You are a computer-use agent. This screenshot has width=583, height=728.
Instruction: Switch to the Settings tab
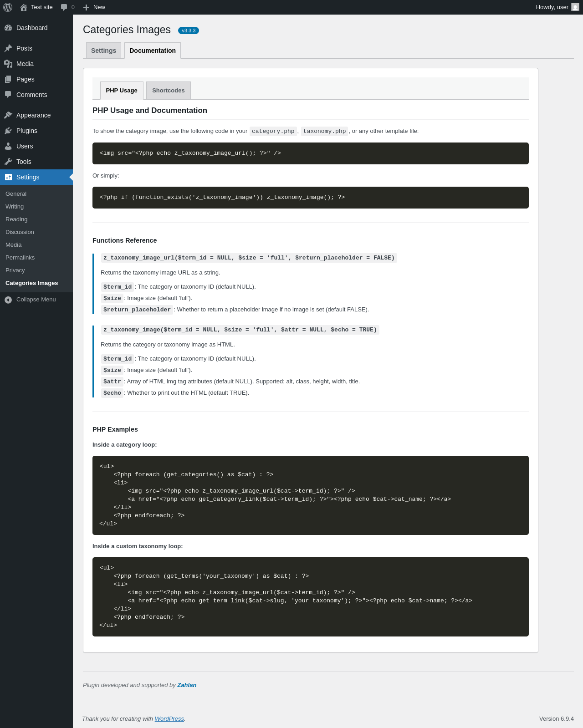(x=103, y=51)
